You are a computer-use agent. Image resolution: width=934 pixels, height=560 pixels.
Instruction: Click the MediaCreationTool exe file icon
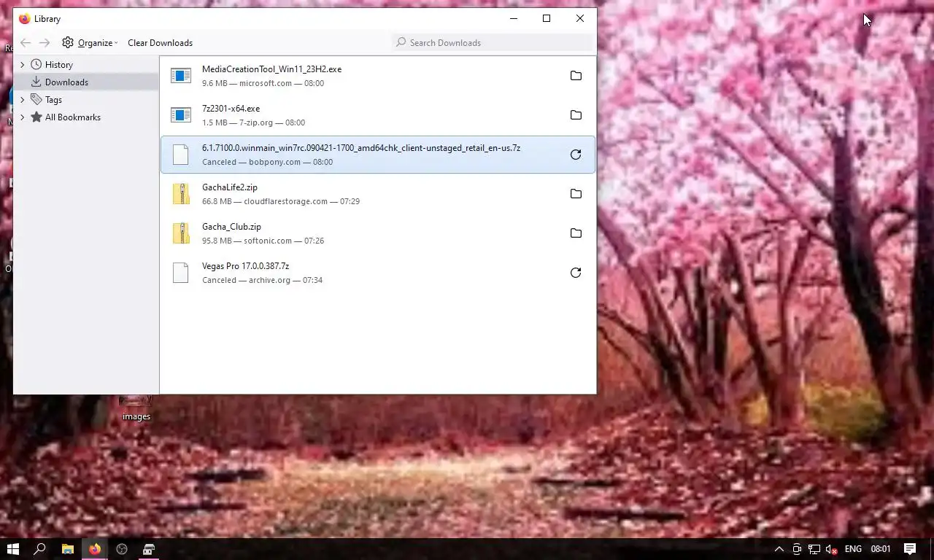181,76
